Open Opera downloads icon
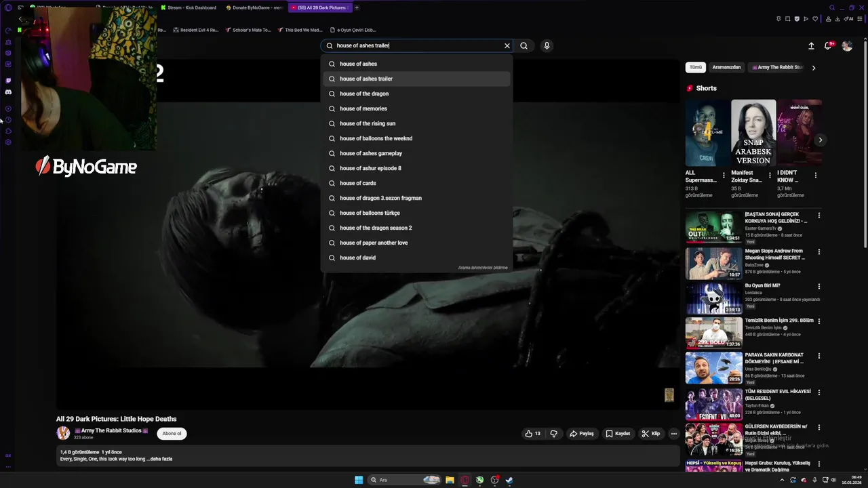 tap(837, 19)
